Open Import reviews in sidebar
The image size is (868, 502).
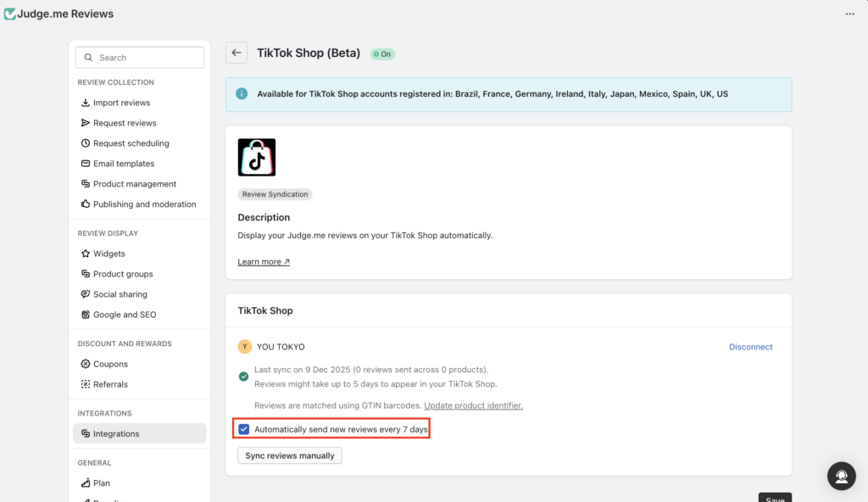click(x=121, y=103)
